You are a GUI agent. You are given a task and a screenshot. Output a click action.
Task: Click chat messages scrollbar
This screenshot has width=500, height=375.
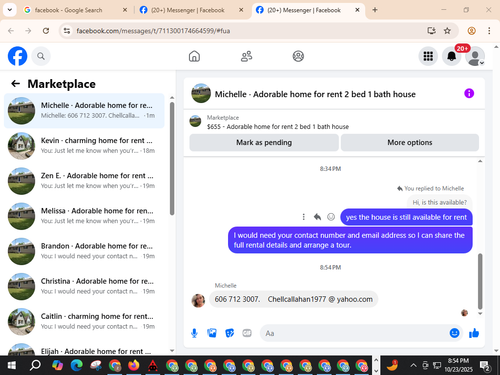point(480,282)
